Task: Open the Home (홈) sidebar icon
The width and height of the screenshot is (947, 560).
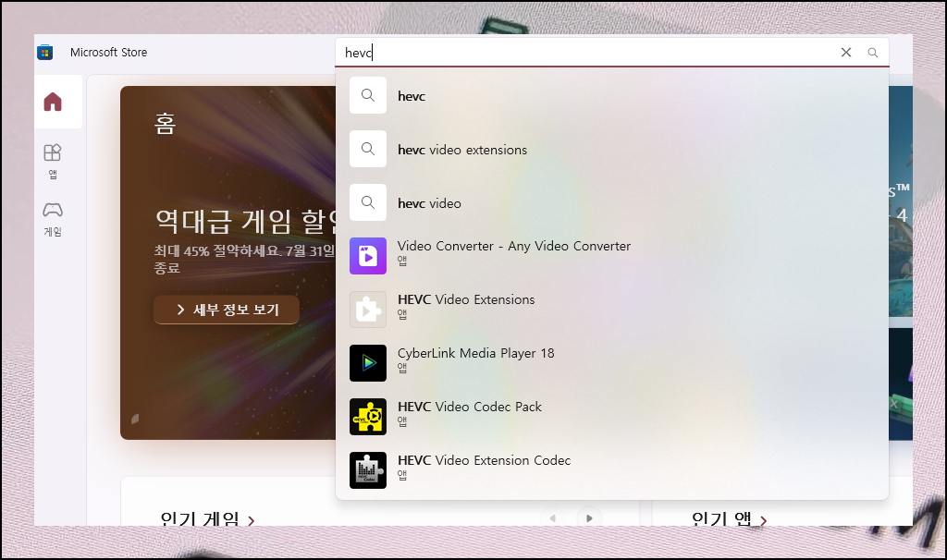Action: point(53,102)
